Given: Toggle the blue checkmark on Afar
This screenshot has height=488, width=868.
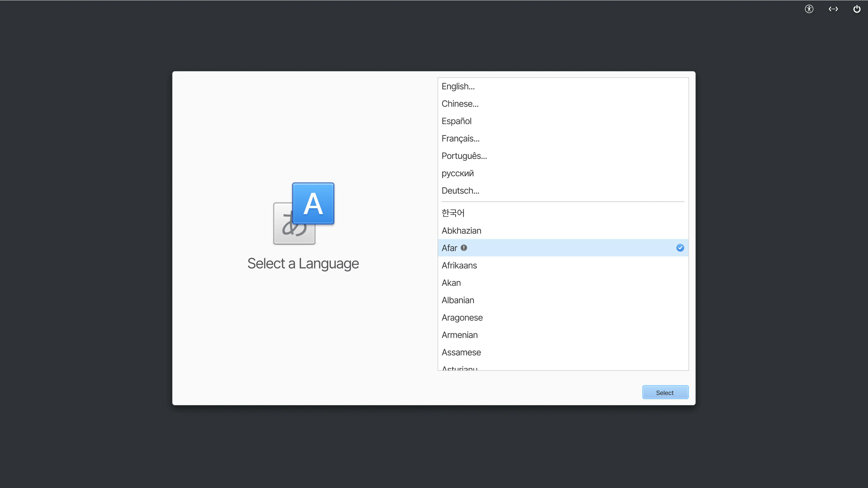Looking at the screenshot, I should click(680, 248).
